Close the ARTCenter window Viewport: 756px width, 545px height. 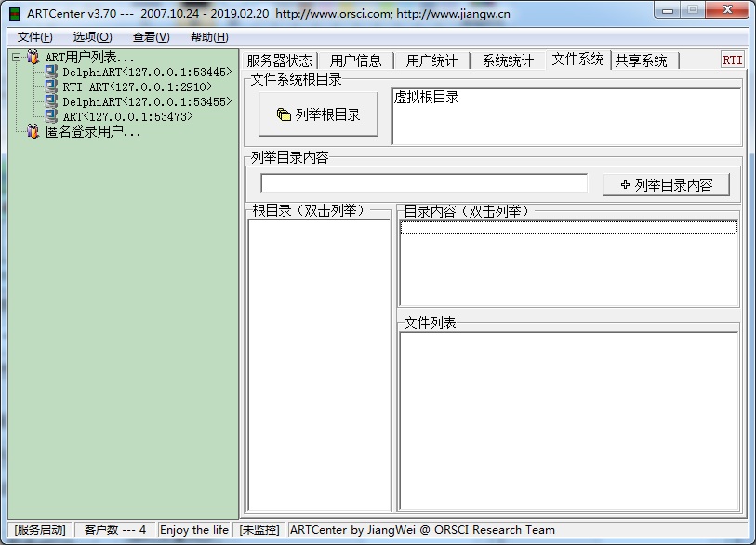(727, 10)
